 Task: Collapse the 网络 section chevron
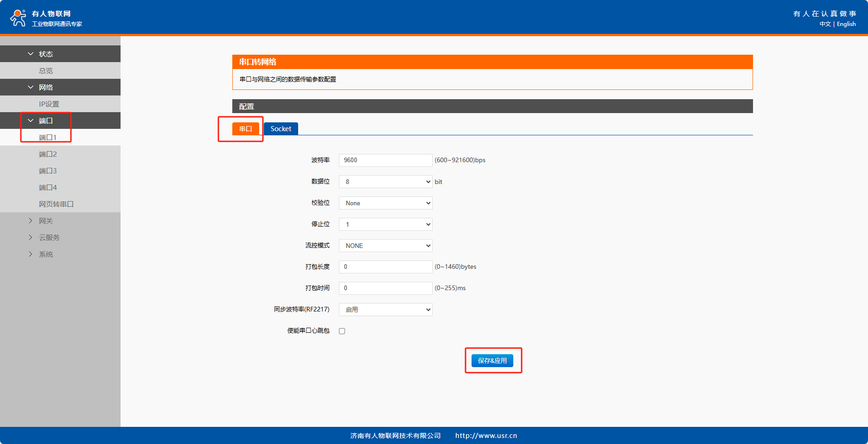tap(31, 88)
